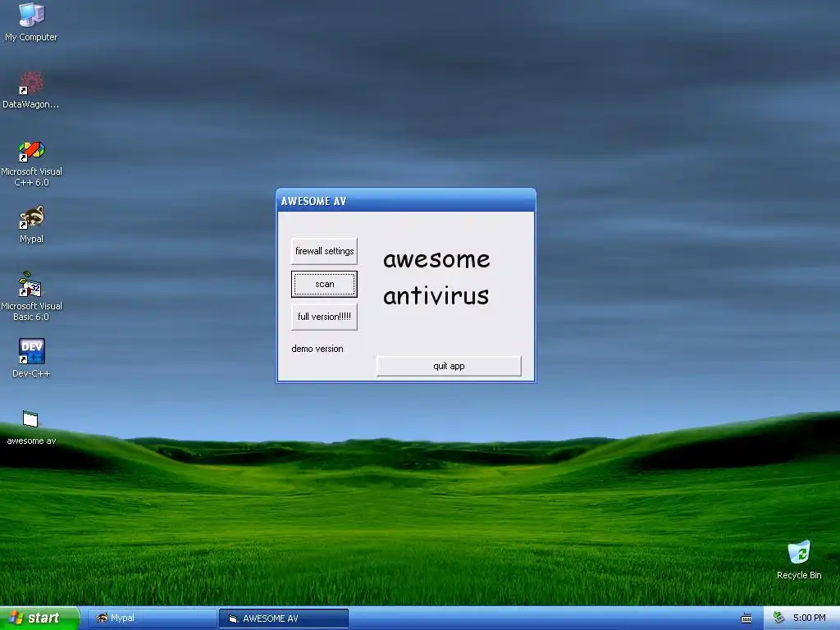Image resolution: width=840 pixels, height=630 pixels.
Task: Click the scan button
Action: (324, 284)
